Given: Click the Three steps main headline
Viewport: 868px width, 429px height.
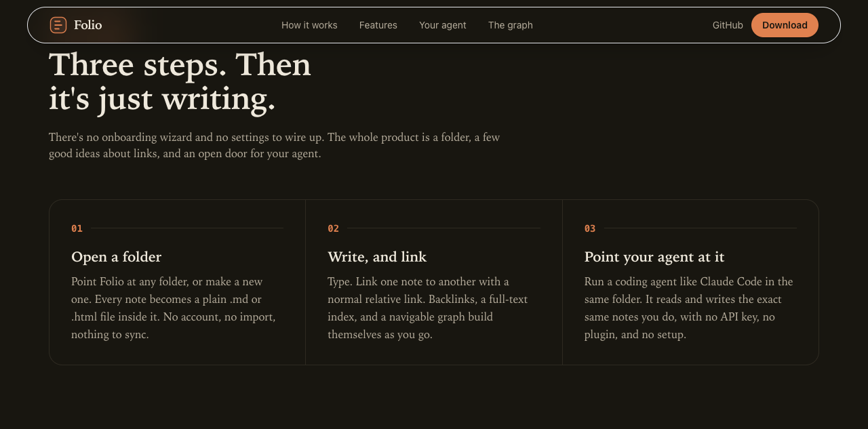Looking at the screenshot, I should (180, 82).
